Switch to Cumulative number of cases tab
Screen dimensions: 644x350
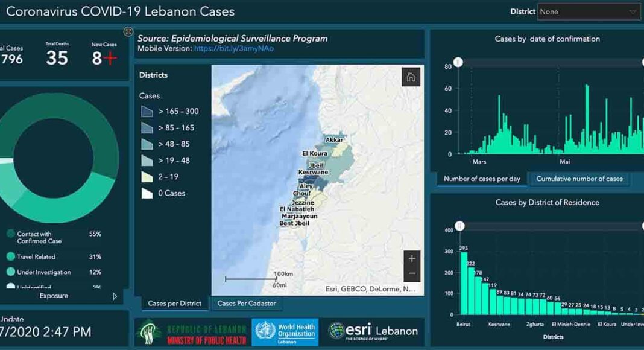579,179
